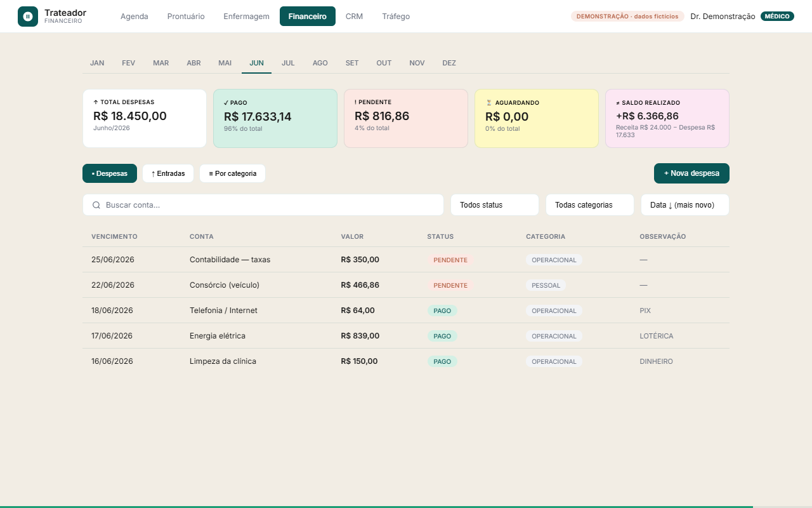Select the Energia elétrica row

[406, 336]
